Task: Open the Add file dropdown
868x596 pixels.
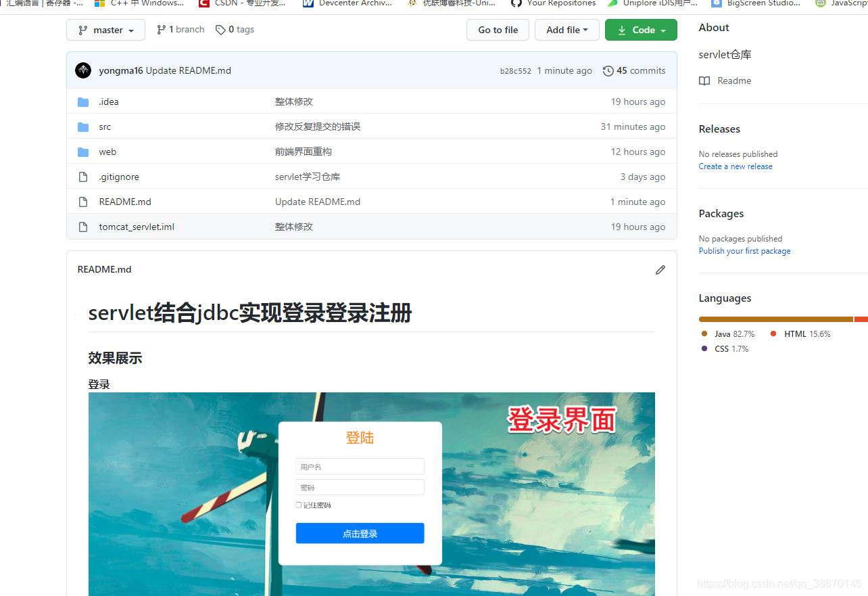Action: (x=566, y=30)
